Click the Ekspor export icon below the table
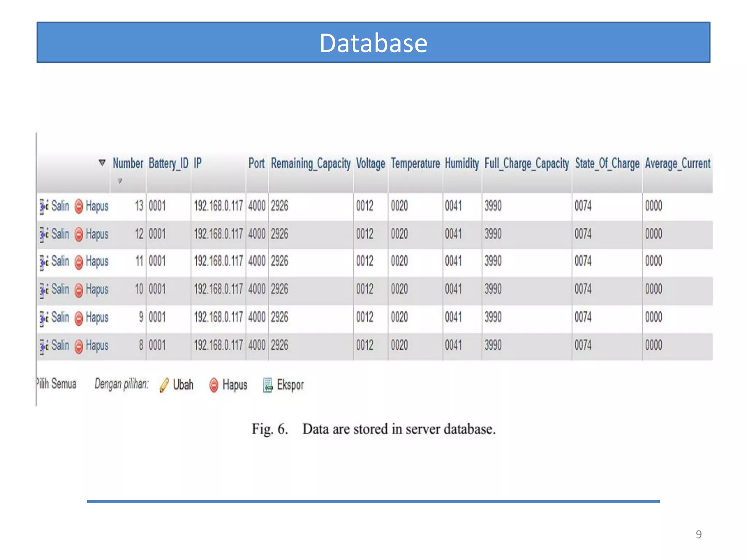 click(x=268, y=385)
